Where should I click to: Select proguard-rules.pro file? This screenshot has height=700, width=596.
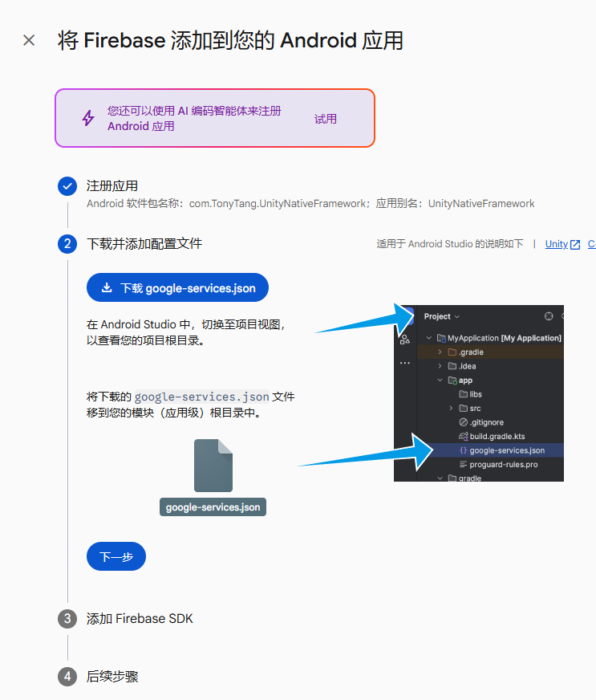(x=498, y=465)
